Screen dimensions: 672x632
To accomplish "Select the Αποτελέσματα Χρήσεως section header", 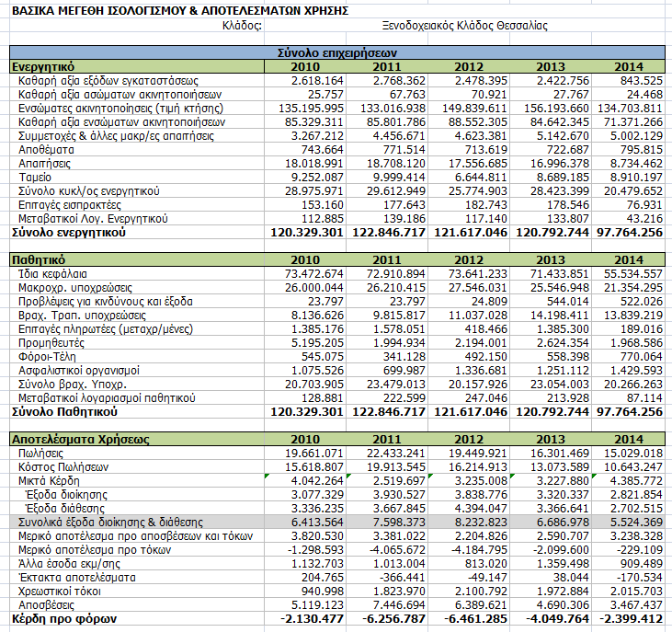I will 74,440.
